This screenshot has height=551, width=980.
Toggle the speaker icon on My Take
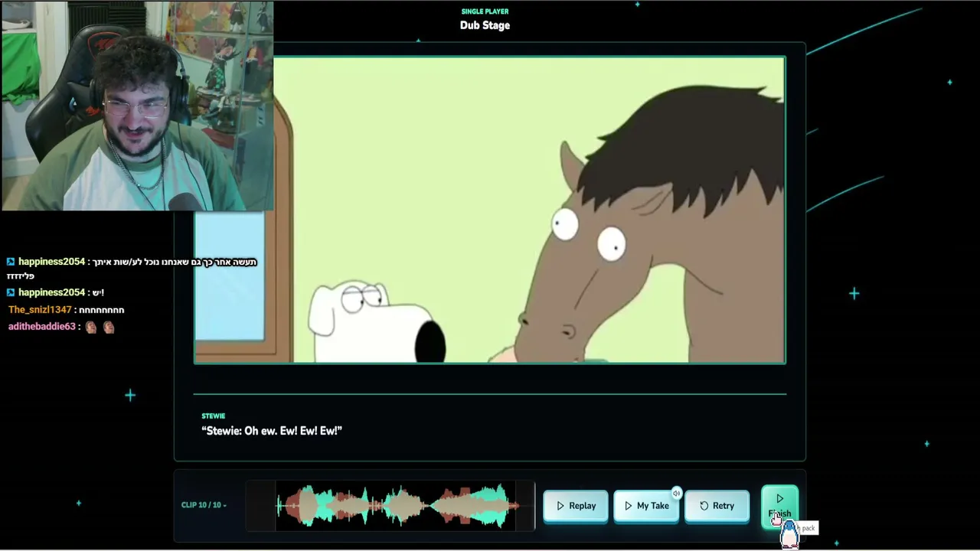(x=676, y=494)
